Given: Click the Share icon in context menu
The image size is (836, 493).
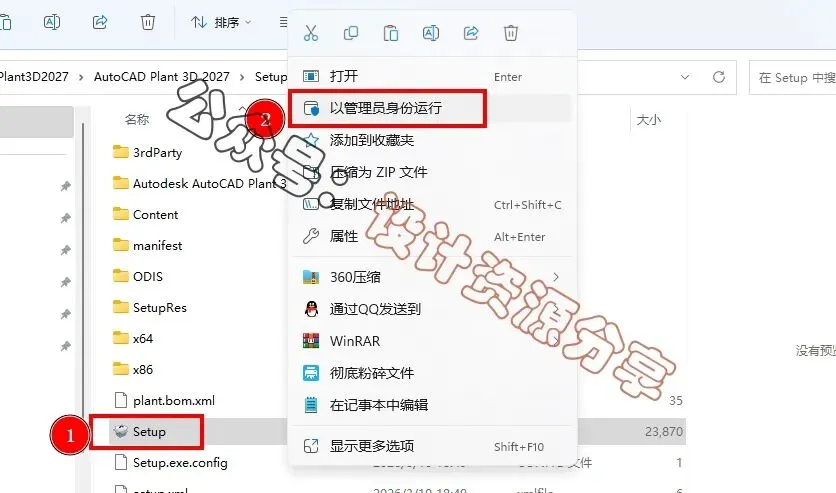Looking at the screenshot, I should [471, 33].
